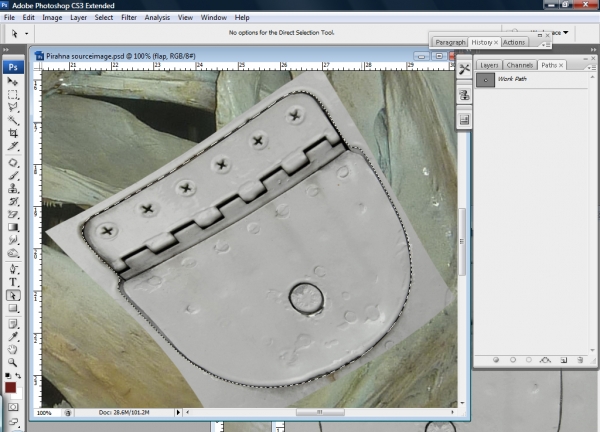Open the Clone Source collapsed panel icon
This screenshot has width=600, height=432.
464,95
